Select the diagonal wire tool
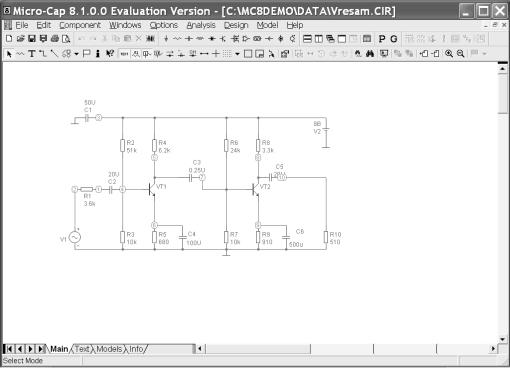 point(54,54)
